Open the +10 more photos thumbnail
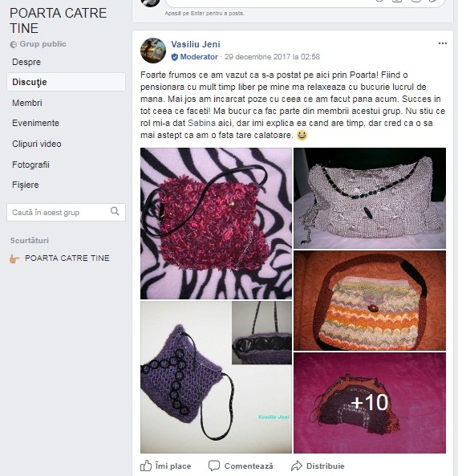The height and width of the screenshot is (476, 458). pyautogui.click(x=370, y=403)
